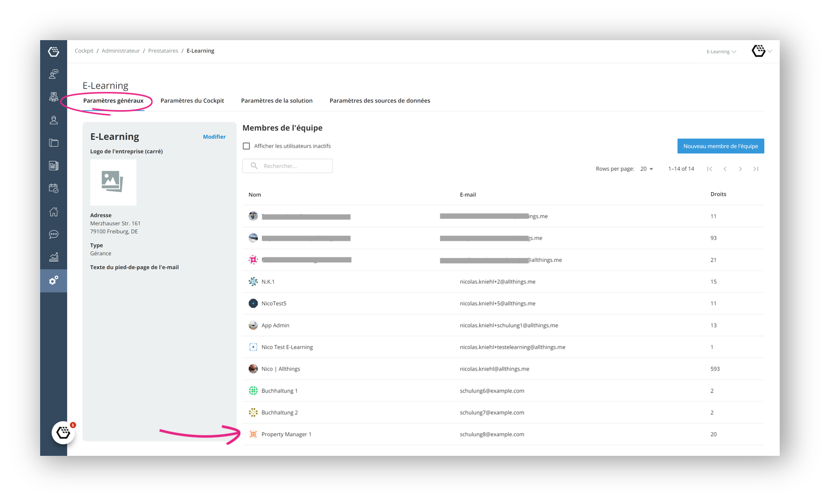Click the avatar of Buchhaltung 2
The image size is (831, 504).
pyautogui.click(x=253, y=413)
